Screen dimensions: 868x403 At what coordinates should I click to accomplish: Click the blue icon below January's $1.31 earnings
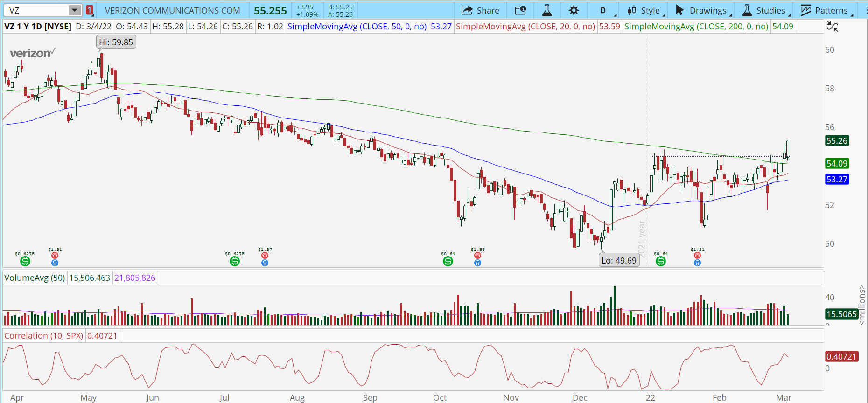click(x=698, y=263)
